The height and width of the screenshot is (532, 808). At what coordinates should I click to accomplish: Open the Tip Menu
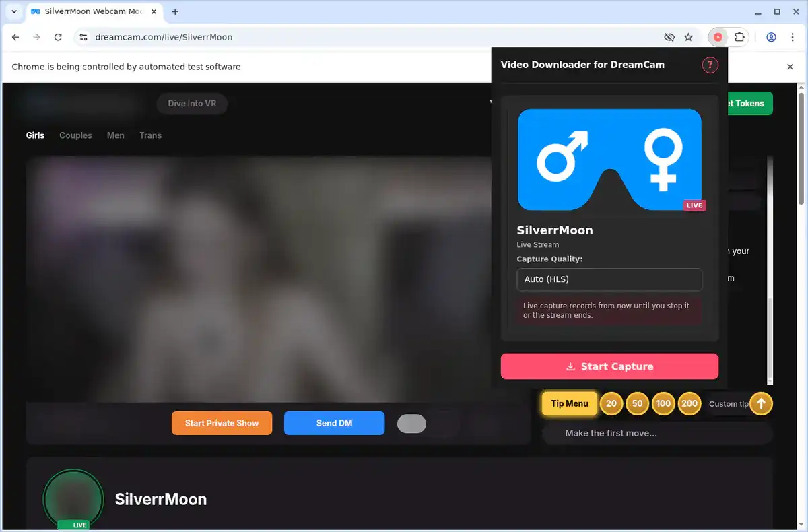click(570, 403)
